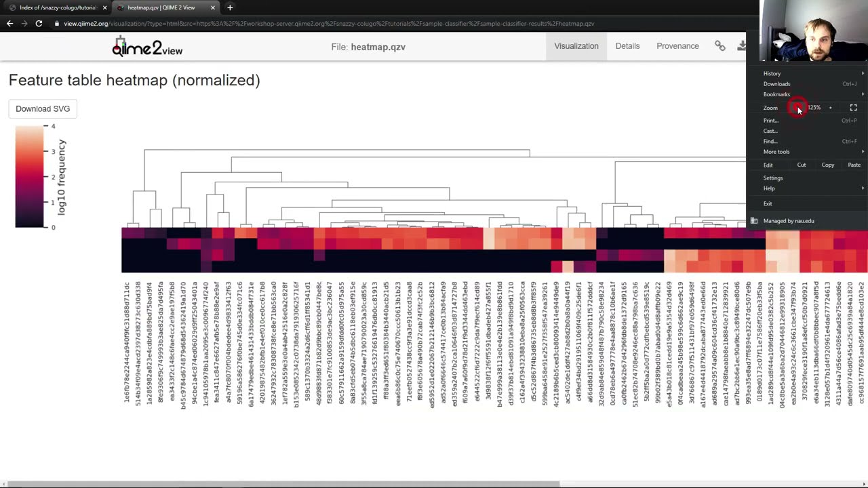This screenshot has width=868, height=488.
Task: Increase zoom with the plus button
Action: (830, 108)
